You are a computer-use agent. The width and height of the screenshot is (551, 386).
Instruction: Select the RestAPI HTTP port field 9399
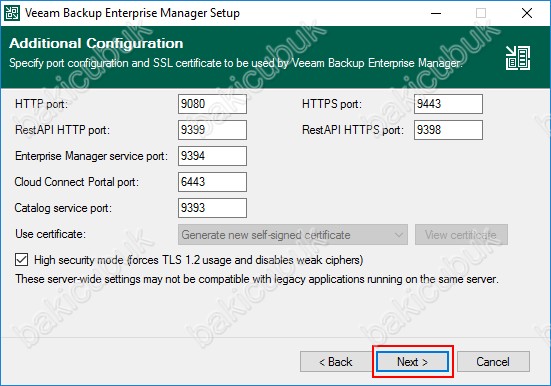pyautogui.click(x=212, y=130)
